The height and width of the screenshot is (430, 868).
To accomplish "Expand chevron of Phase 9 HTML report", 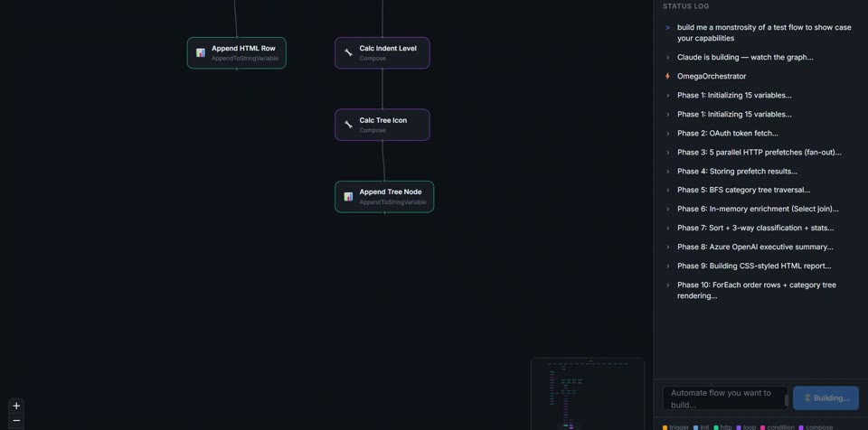I will pyautogui.click(x=667, y=266).
